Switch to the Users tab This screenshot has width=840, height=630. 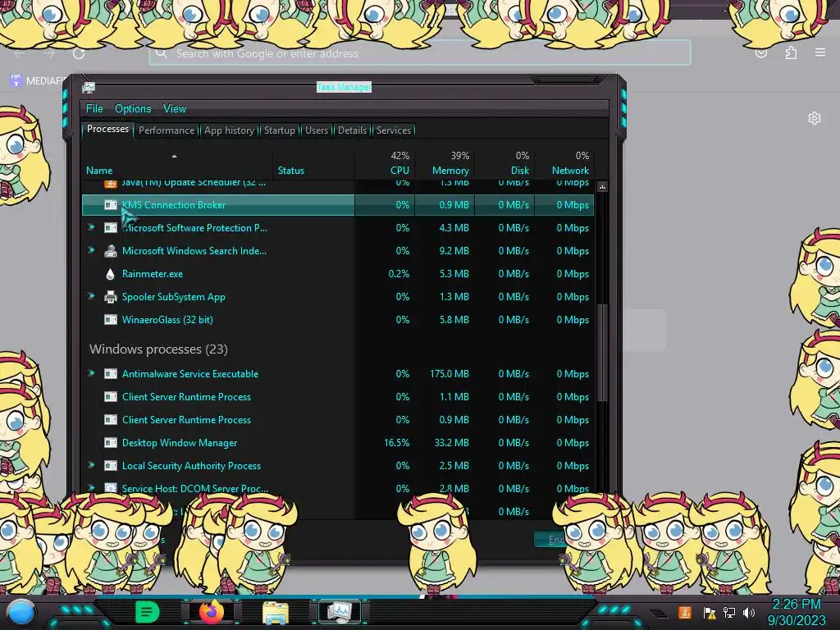(317, 130)
